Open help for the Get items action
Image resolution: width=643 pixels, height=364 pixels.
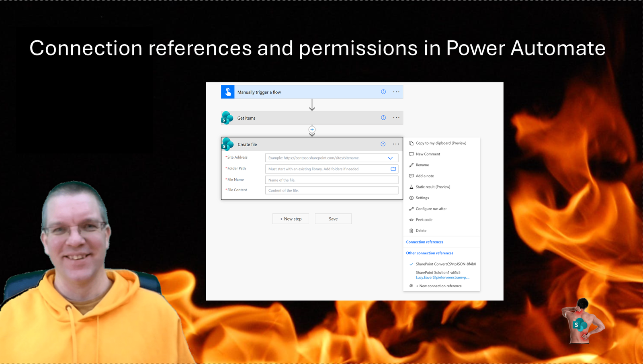click(x=383, y=118)
